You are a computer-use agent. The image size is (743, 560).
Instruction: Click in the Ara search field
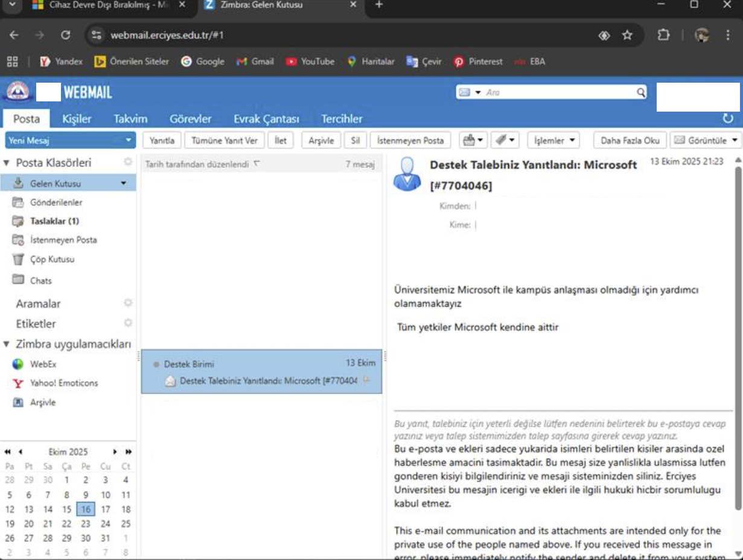click(558, 92)
